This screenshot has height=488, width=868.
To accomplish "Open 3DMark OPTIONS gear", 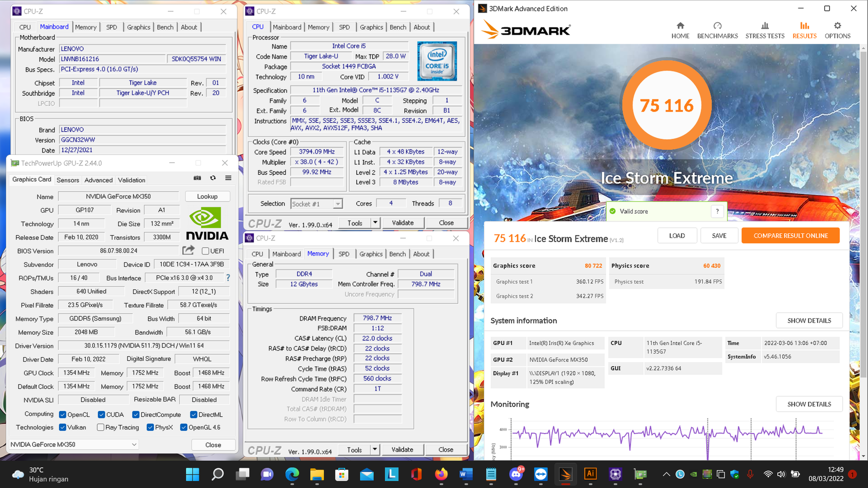I will tap(837, 30).
